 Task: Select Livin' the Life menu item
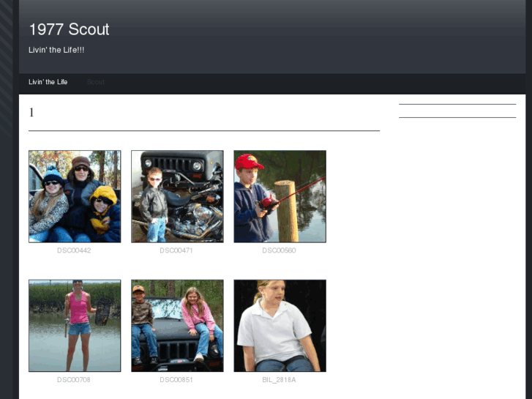coord(48,82)
